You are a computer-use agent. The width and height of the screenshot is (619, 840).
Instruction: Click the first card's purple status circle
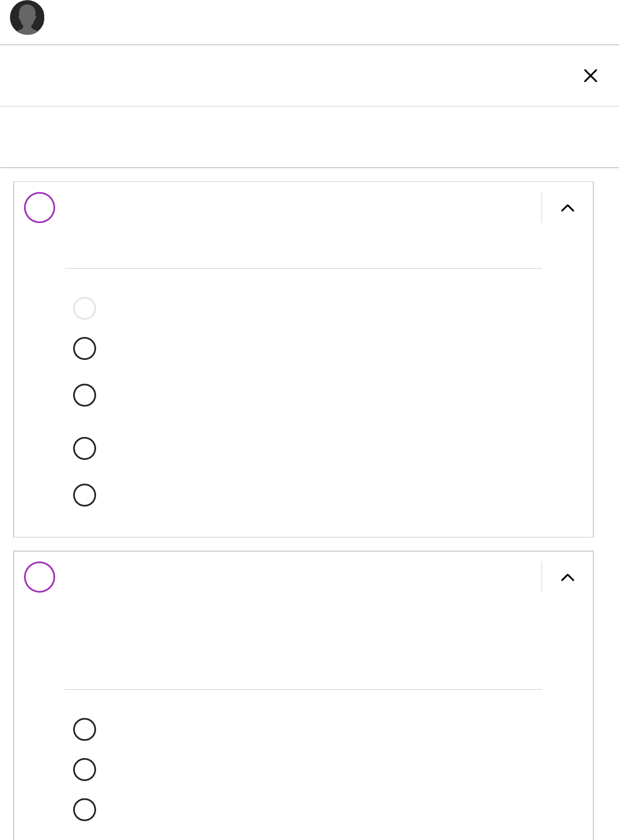click(x=40, y=208)
